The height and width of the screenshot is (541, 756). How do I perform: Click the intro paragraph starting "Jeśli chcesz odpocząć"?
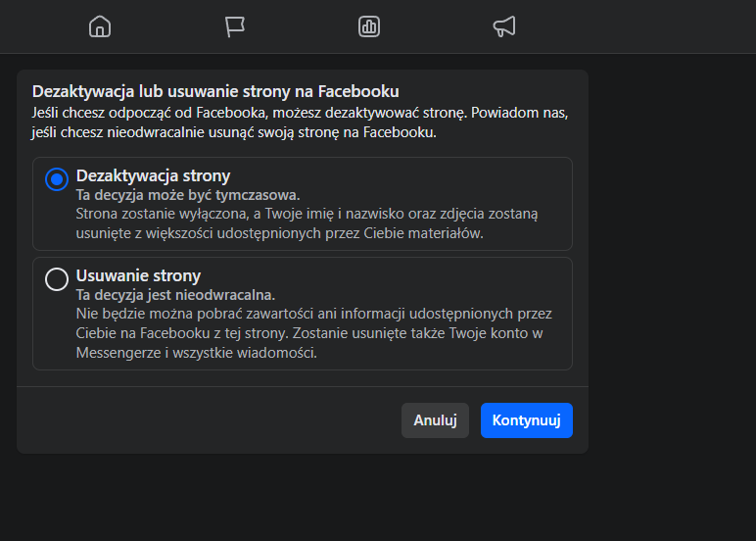click(x=300, y=113)
